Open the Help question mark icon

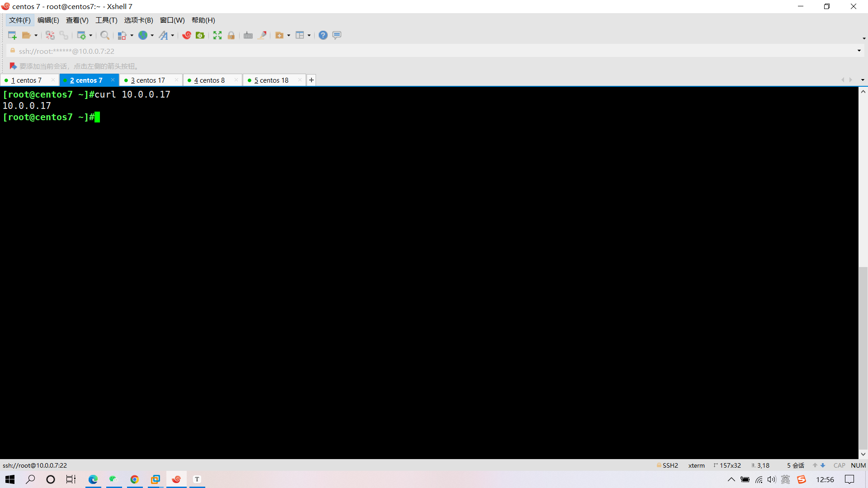point(323,35)
